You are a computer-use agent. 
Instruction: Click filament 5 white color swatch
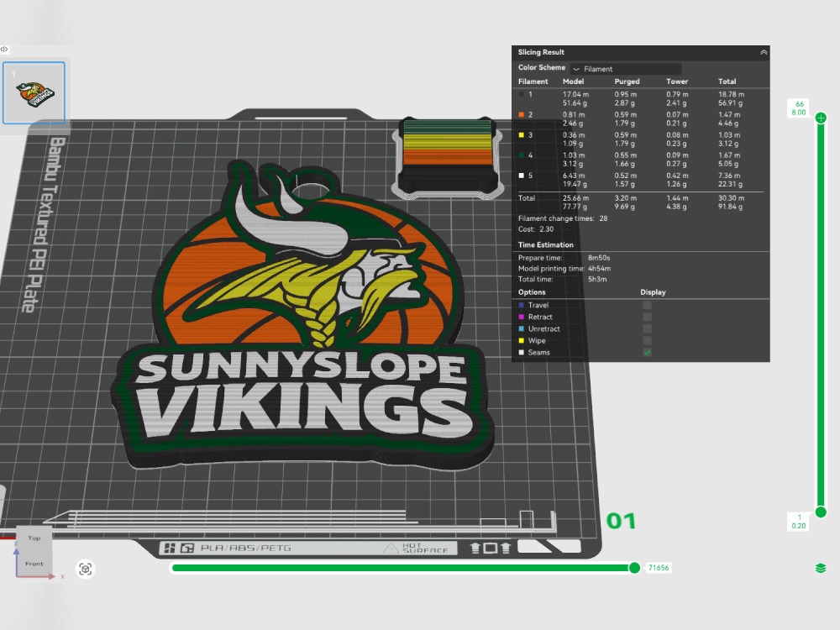[x=522, y=176]
